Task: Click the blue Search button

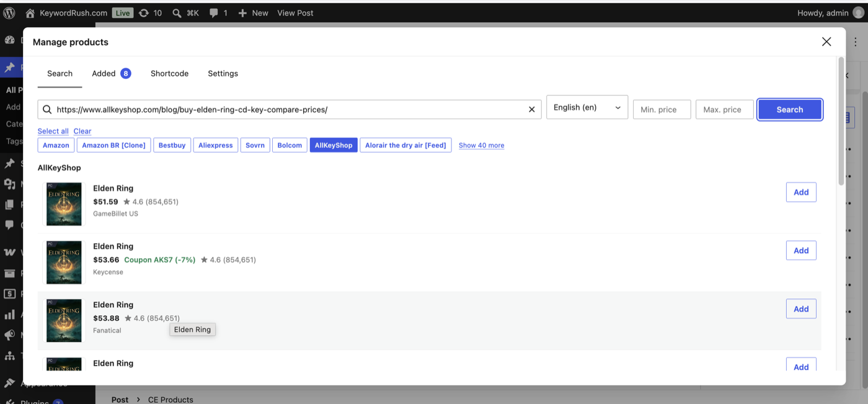Action: (790, 109)
